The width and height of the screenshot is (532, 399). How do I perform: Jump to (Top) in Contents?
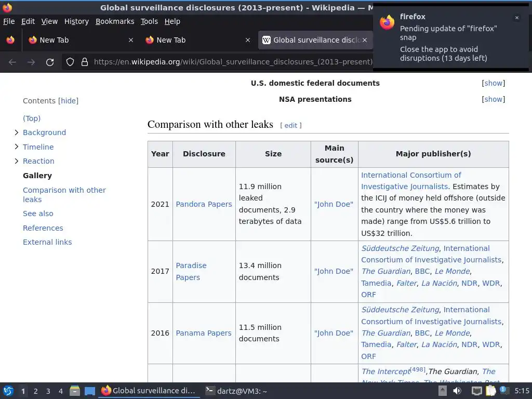point(32,118)
